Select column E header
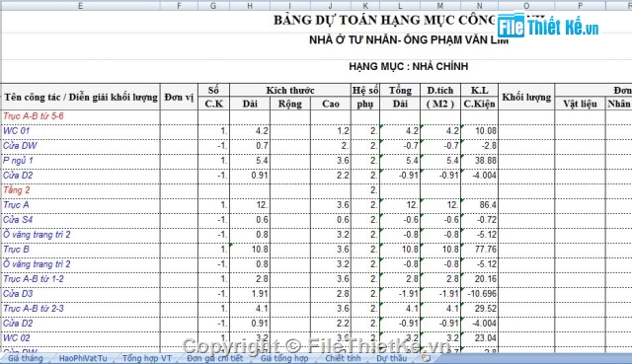Viewport: 632px width, 364px height. tap(80, 6)
